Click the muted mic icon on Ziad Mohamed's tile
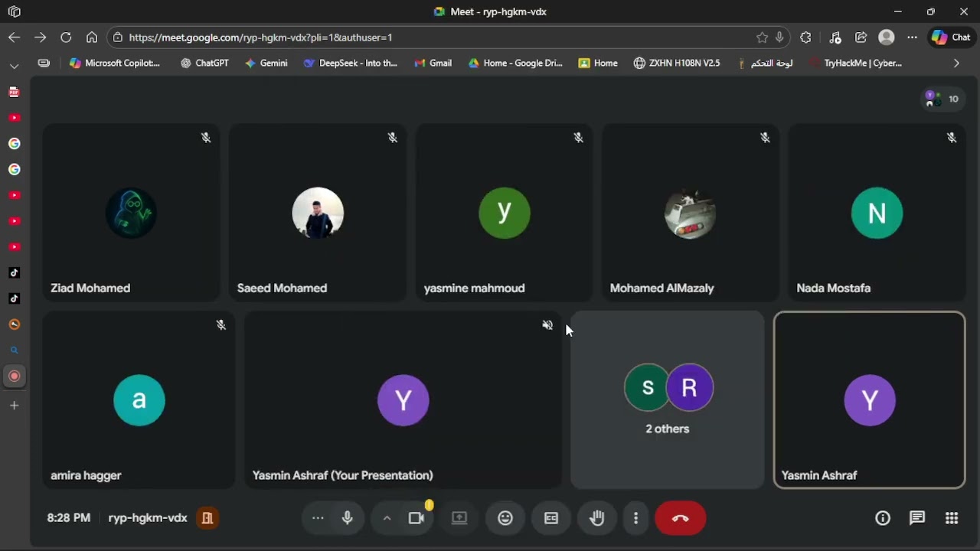The image size is (980, 551). tap(206, 138)
